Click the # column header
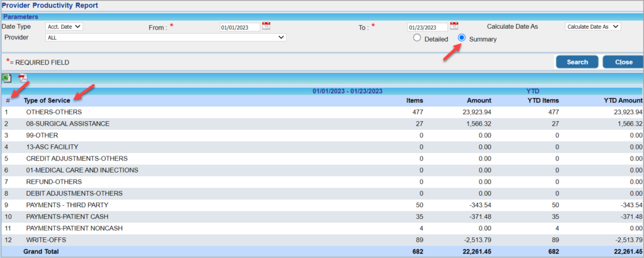The image size is (644, 258). coord(8,100)
